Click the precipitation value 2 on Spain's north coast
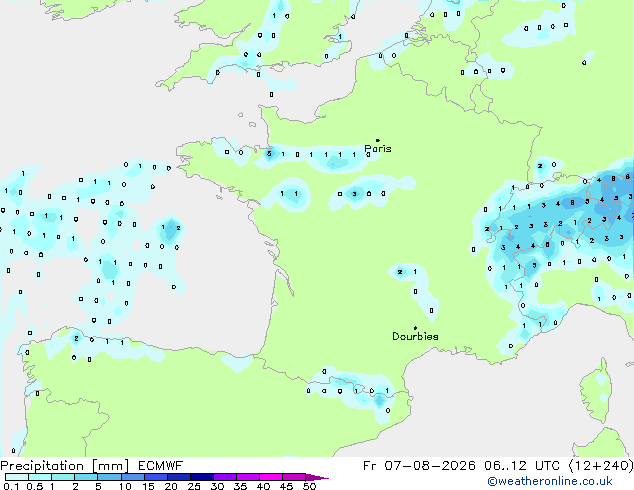Image resolution: width=634 pixels, height=490 pixels. point(76,338)
